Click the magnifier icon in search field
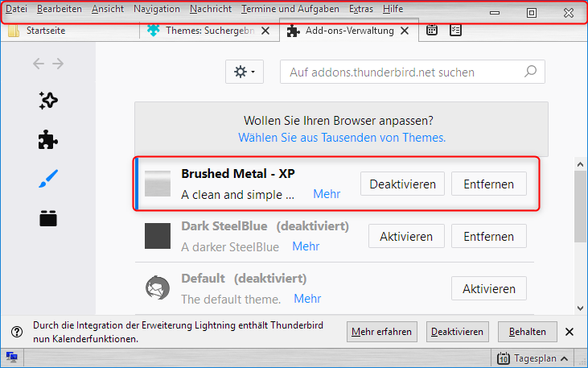The height and width of the screenshot is (368, 588). point(530,72)
